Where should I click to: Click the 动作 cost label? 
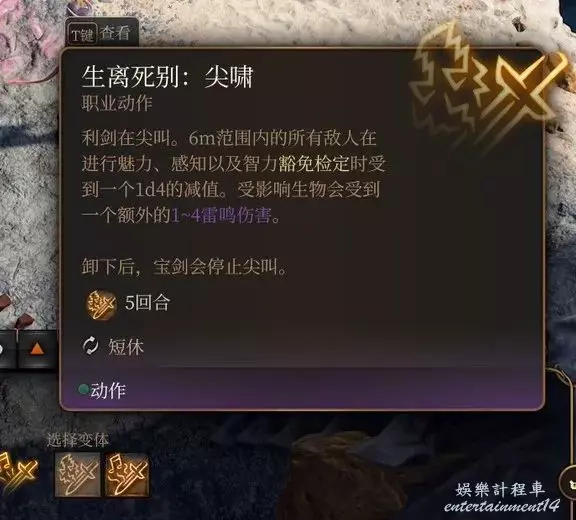[108, 390]
